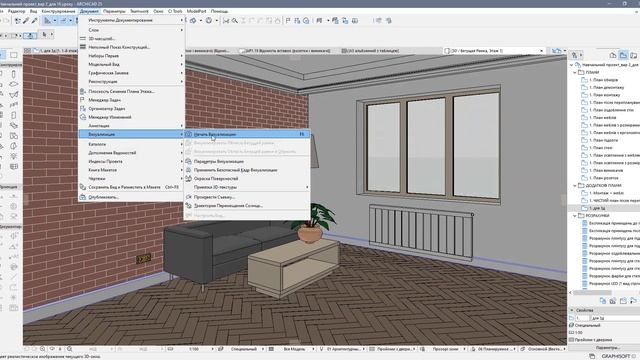Open the Книга Макетов submenu

tap(131, 170)
